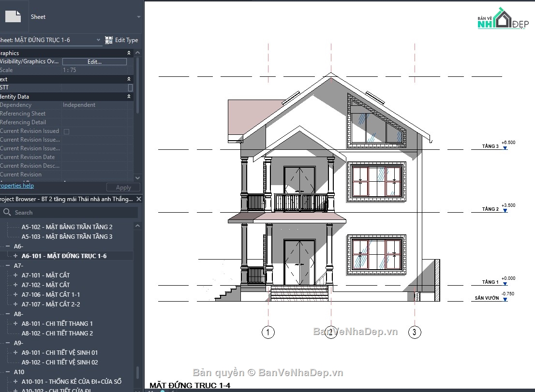535x392 pixels.
Task: Click the Sheet type thumbnail icon
Action: (x=13, y=16)
